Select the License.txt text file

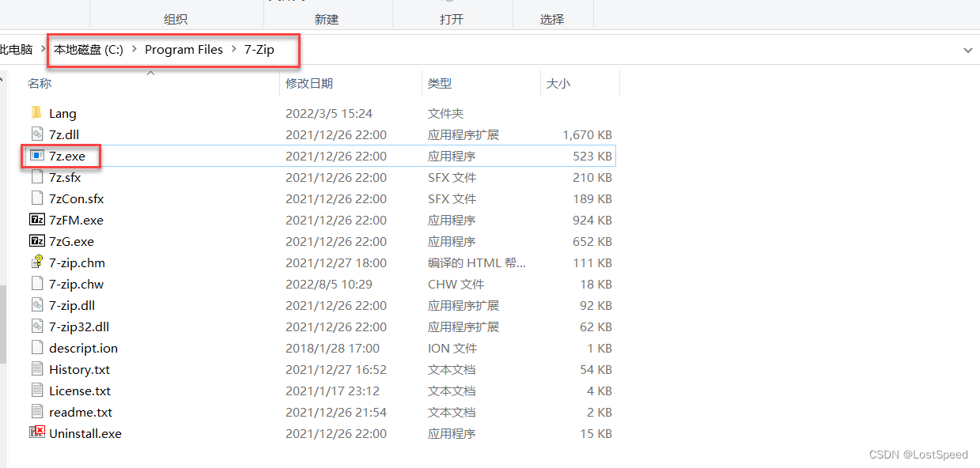click(x=78, y=391)
